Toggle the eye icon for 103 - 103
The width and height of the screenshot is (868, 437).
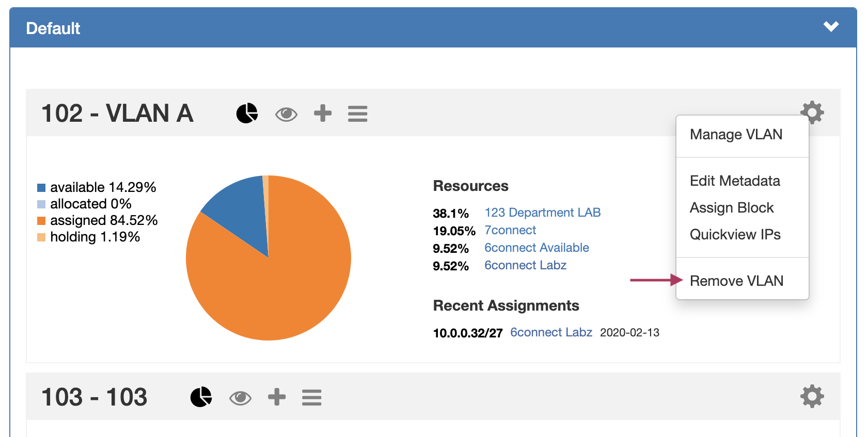coord(240,398)
